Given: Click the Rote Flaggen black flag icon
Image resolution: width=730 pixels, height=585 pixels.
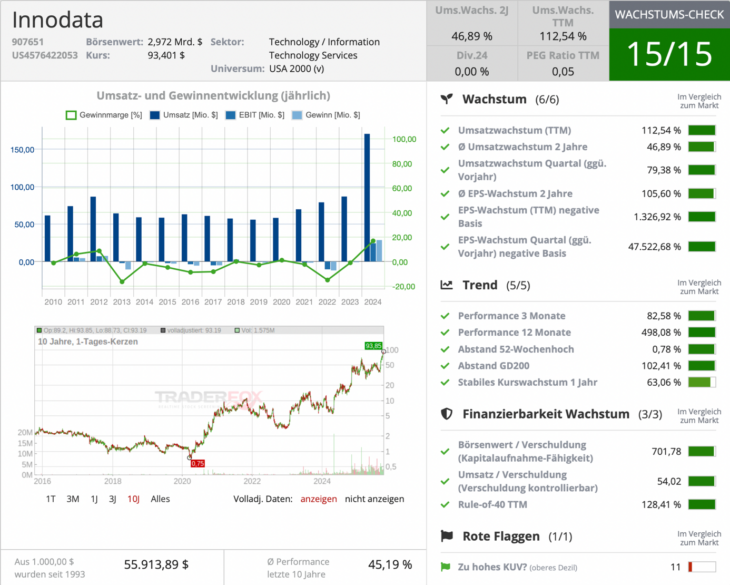Looking at the screenshot, I should point(448,537).
